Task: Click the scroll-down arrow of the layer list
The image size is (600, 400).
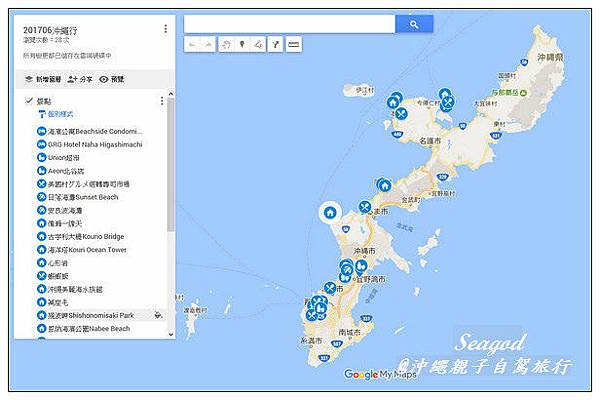Action: coord(171,334)
